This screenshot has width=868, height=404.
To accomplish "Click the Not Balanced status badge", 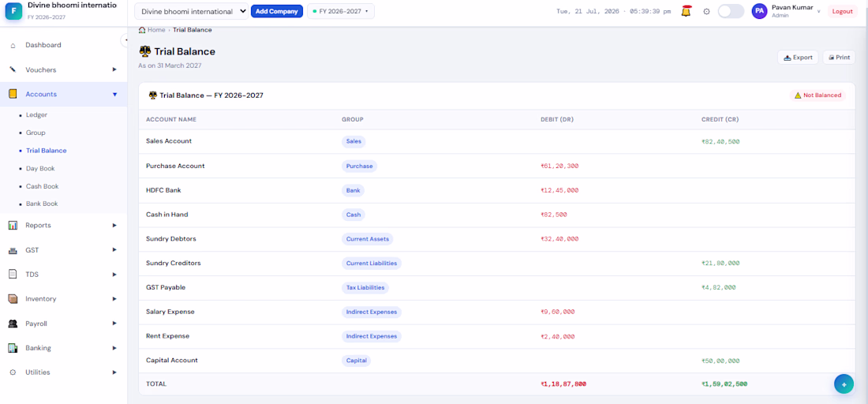I will pyautogui.click(x=817, y=95).
